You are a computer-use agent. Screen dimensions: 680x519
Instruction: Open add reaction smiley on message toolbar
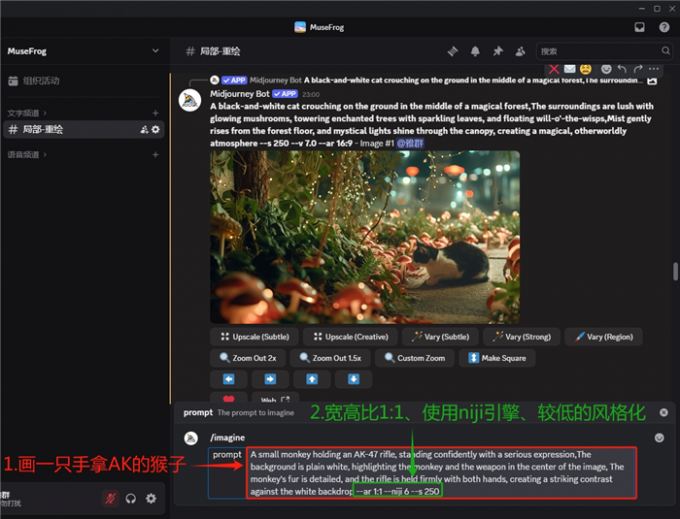pyautogui.click(x=606, y=69)
